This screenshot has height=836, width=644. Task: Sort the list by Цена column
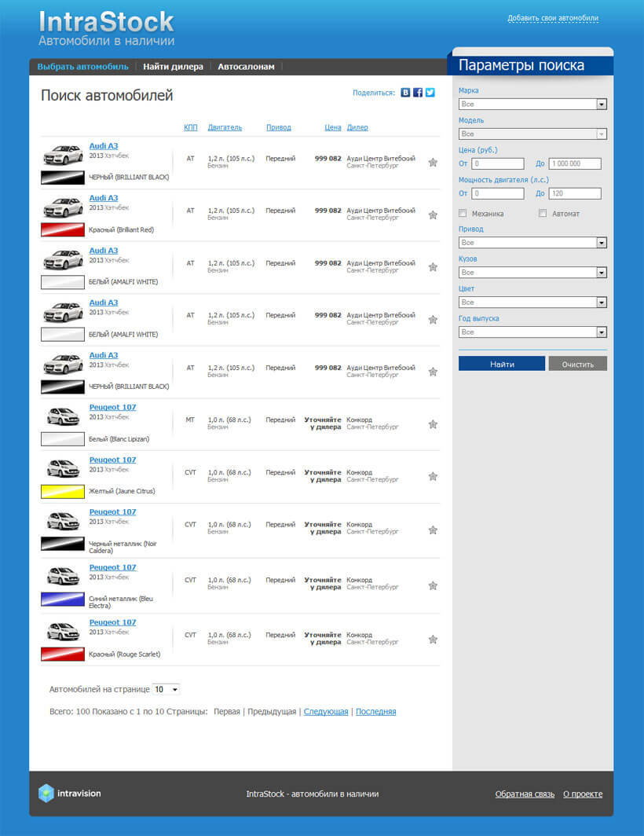[333, 127]
